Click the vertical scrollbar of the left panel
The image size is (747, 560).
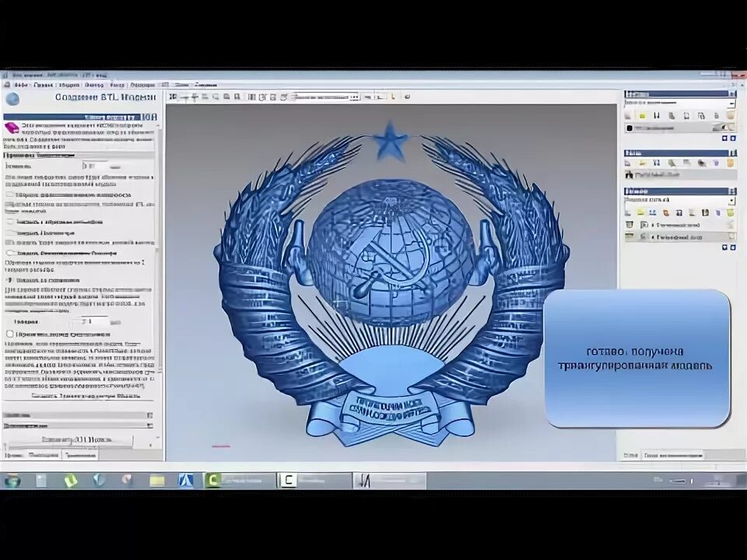(x=159, y=247)
